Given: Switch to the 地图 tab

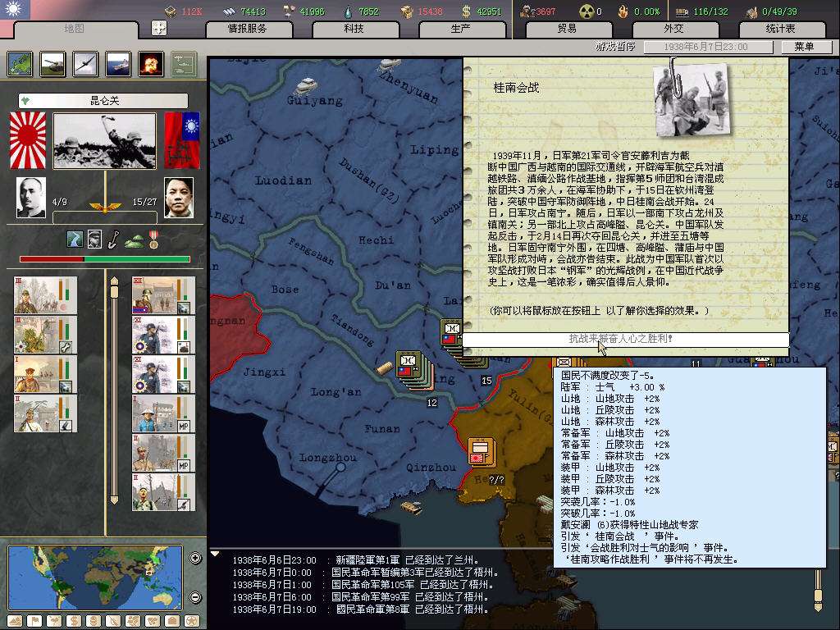Looking at the screenshot, I should click(x=74, y=29).
